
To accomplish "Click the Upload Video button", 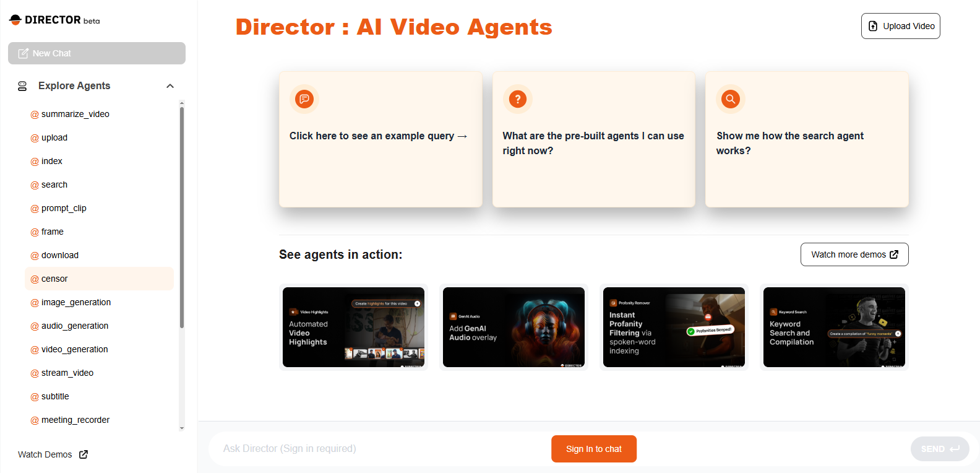I will coord(900,26).
